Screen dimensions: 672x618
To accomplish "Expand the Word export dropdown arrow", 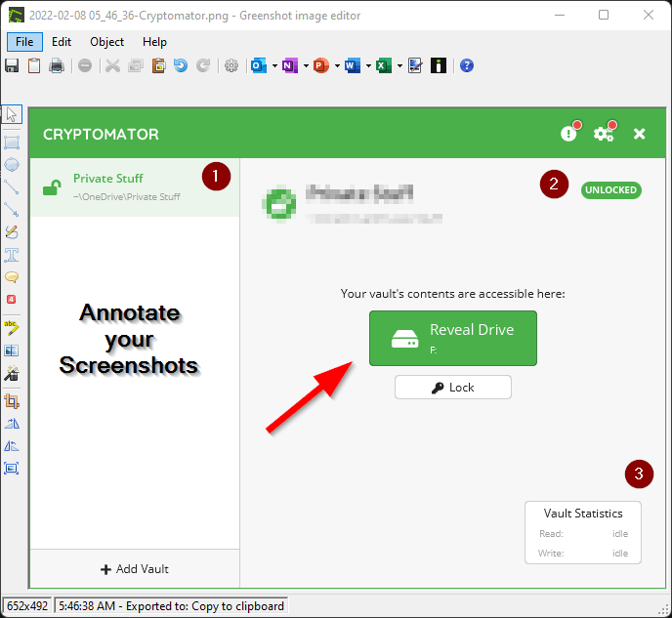I will (368, 65).
